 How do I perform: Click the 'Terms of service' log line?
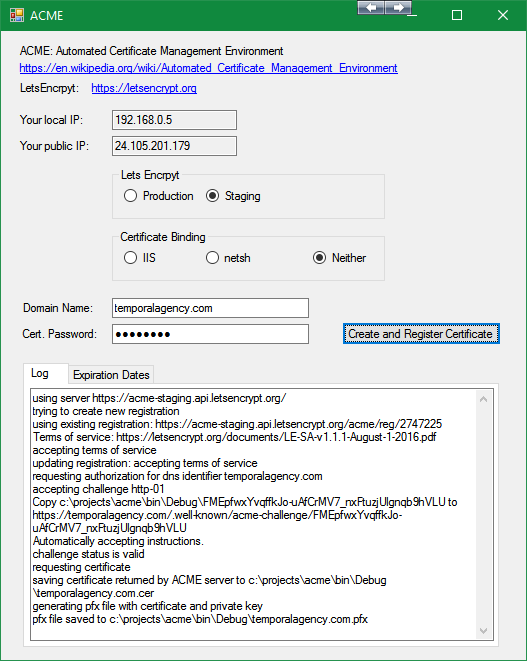click(x=234, y=437)
